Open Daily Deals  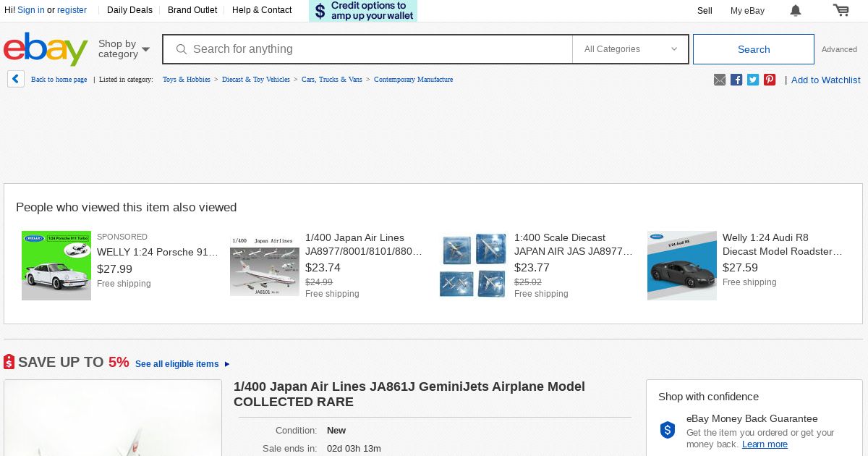click(129, 10)
